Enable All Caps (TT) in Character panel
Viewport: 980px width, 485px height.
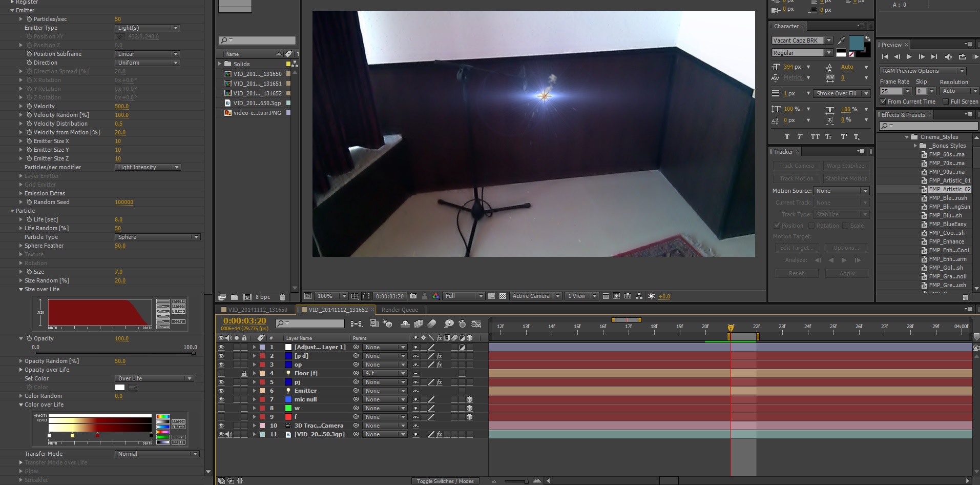click(x=815, y=137)
